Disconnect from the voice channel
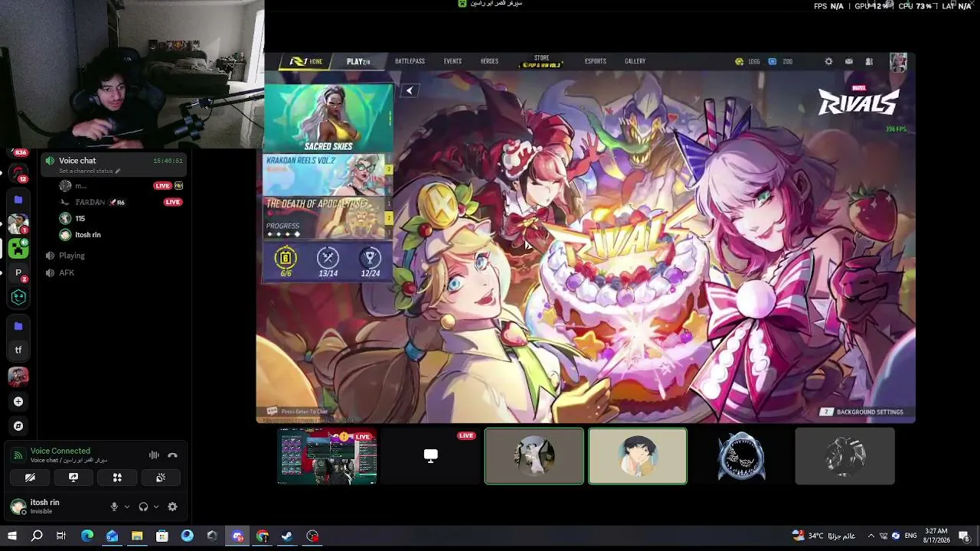Screen dimensions: 980x551 [x=172, y=455]
